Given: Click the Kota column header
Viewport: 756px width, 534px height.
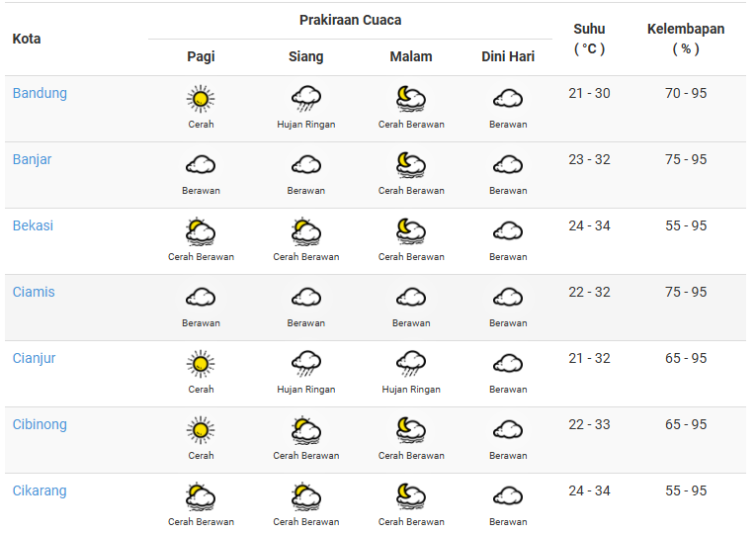Looking at the screenshot, I should coord(27,40).
